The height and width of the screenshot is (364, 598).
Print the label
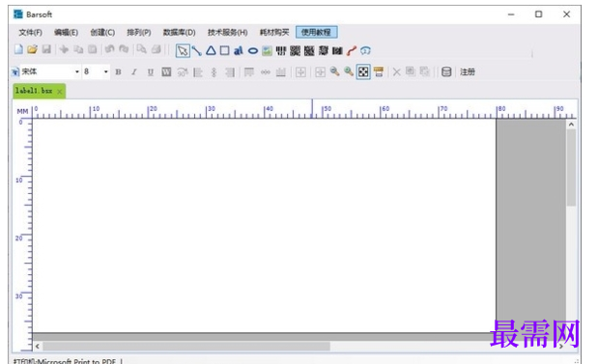click(156, 49)
